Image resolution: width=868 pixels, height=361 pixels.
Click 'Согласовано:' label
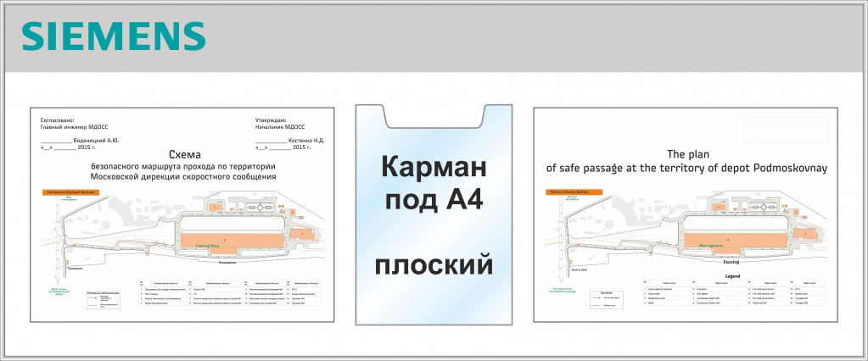pos(57,120)
